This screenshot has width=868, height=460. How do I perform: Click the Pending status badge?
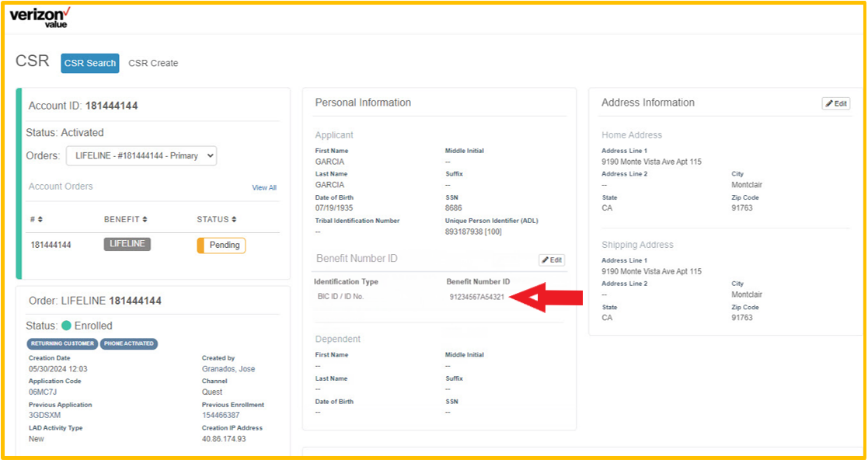pos(221,246)
